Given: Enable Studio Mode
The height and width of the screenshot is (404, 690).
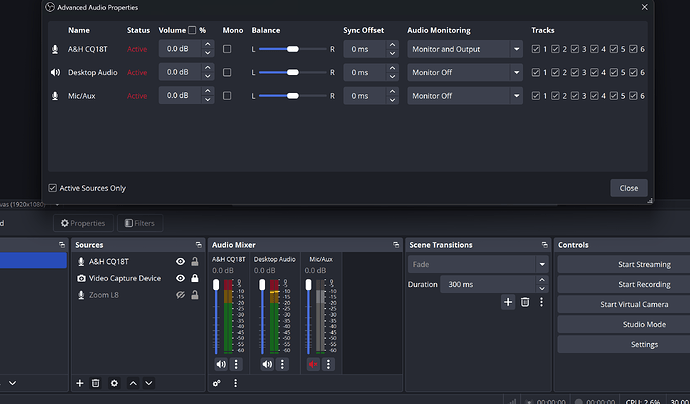Looking at the screenshot, I should [644, 324].
